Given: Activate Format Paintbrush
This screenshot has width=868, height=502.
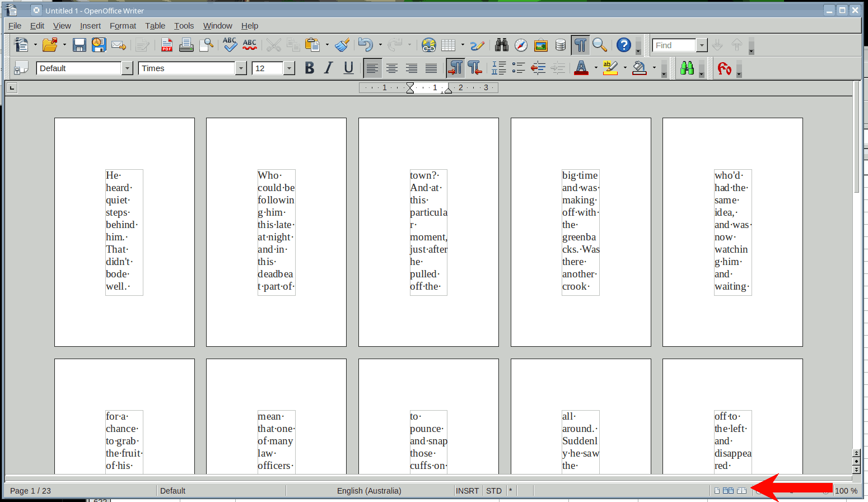Looking at the screenshot, I should point(342,45).
